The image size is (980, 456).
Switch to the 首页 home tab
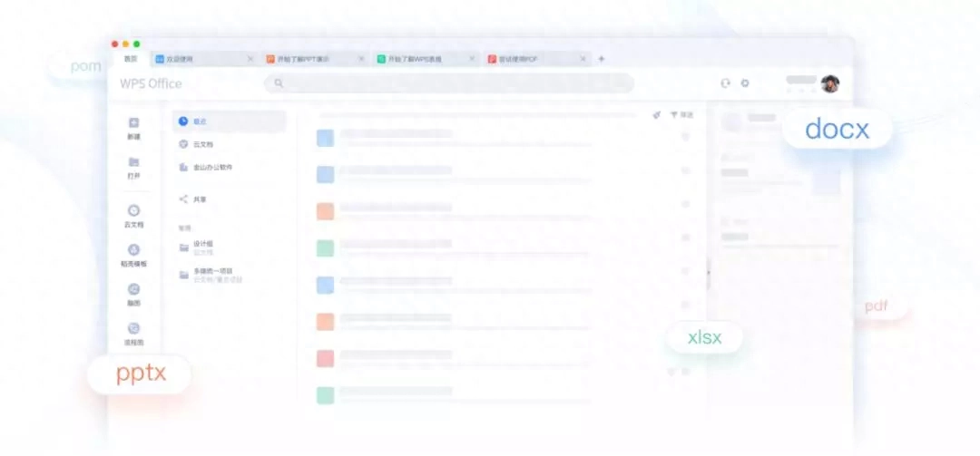tap(131, 59)
